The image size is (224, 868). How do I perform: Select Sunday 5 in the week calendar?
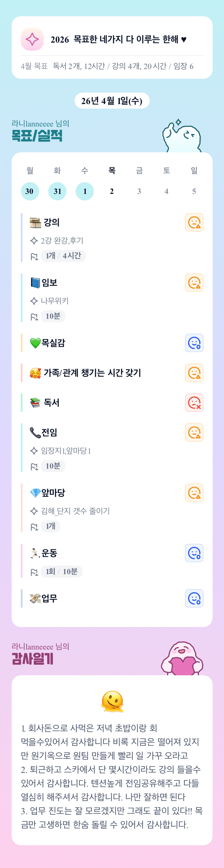point(194,191)
